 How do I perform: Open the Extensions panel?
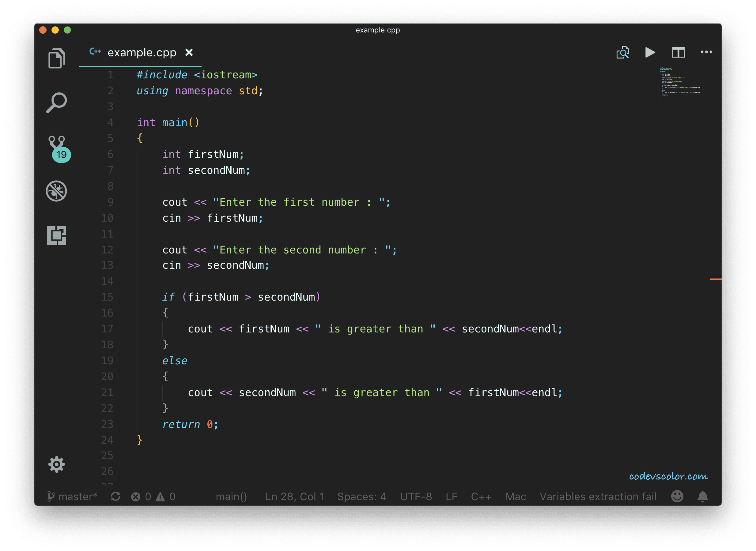pos(56,235)
